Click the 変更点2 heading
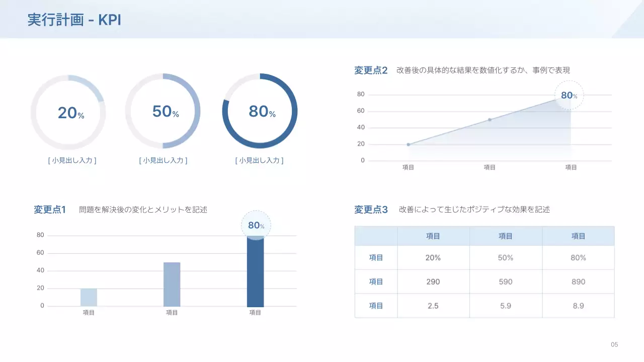This screenshot has width=644, height=362. 371,70
